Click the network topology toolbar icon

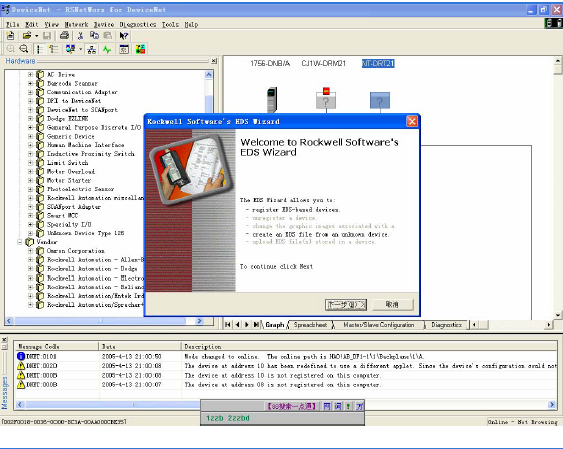coord(92,49)
